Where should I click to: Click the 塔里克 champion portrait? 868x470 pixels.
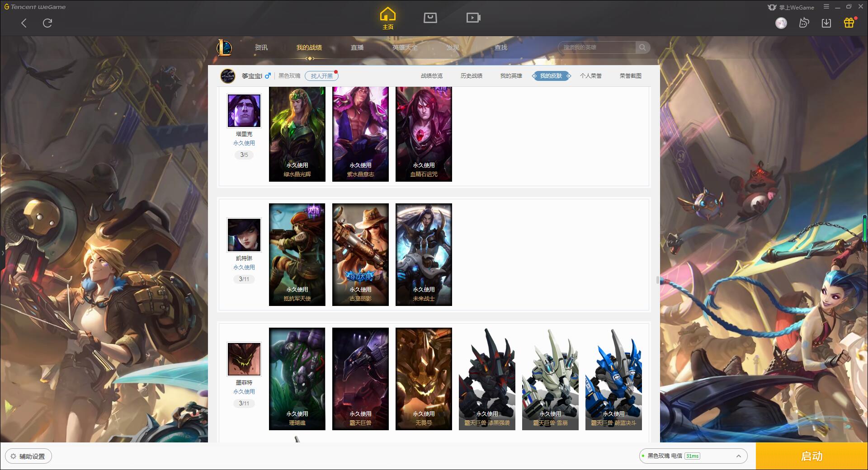pyautogui.click(x=244, y=111)
